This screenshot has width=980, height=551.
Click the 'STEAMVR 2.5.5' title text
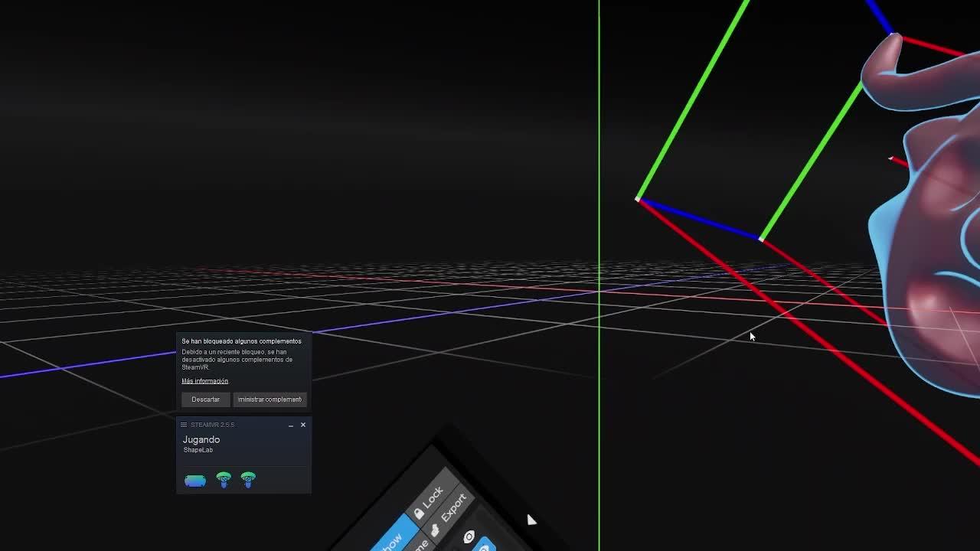coord(213,425)
